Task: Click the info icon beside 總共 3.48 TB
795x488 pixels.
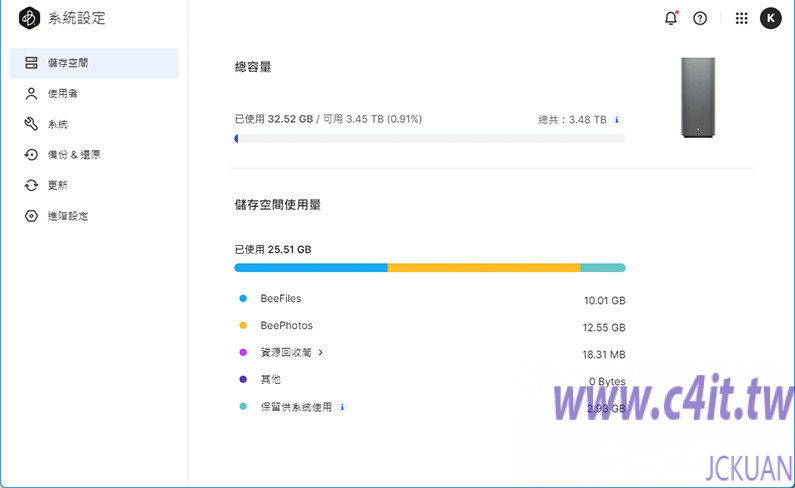Action: [x=617, y=120]
